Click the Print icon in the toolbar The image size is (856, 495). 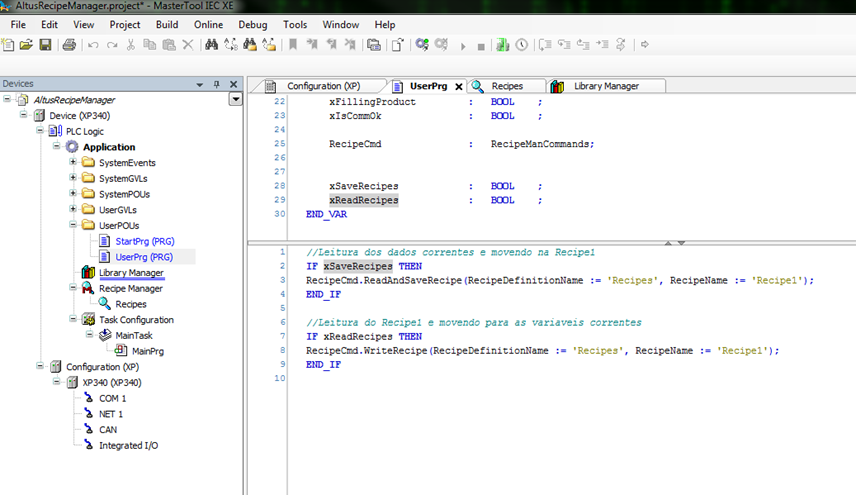[69, 45]
